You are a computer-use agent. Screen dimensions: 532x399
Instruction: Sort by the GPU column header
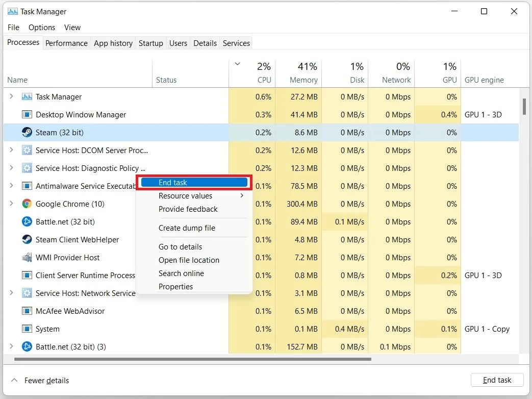(438, 73)
